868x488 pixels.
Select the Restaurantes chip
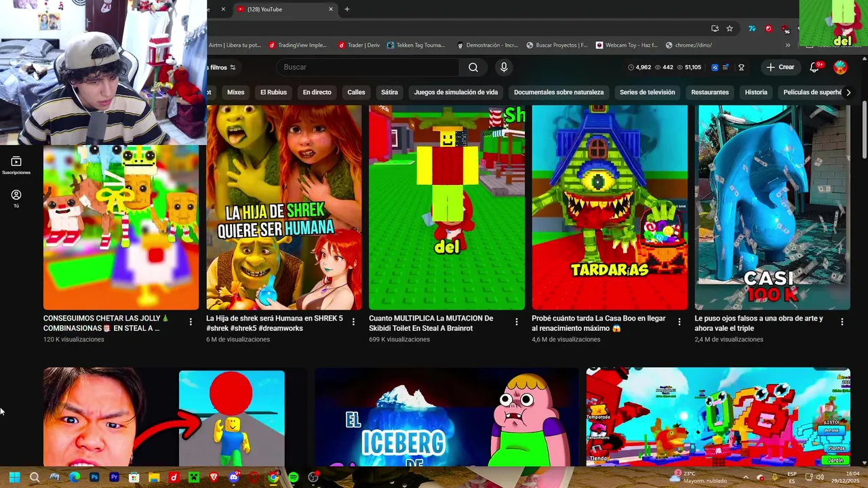[710, 92]
